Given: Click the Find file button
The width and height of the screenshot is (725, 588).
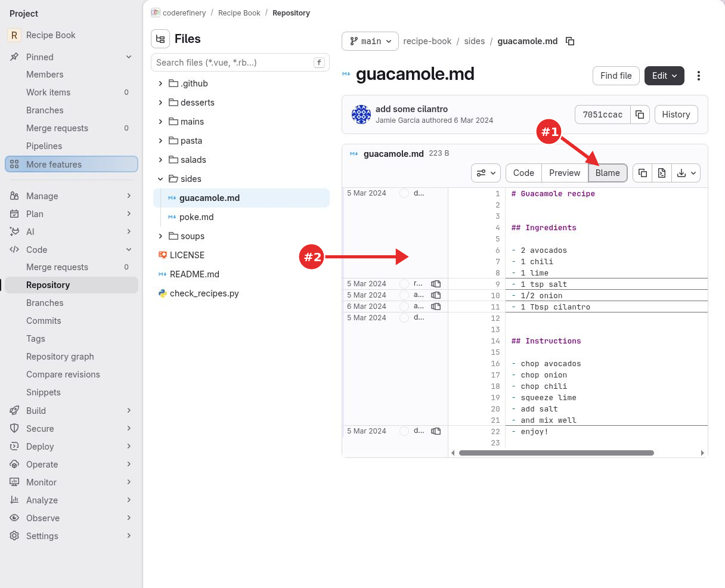Looking at the screenshot, I should click(x=616, y=76).
